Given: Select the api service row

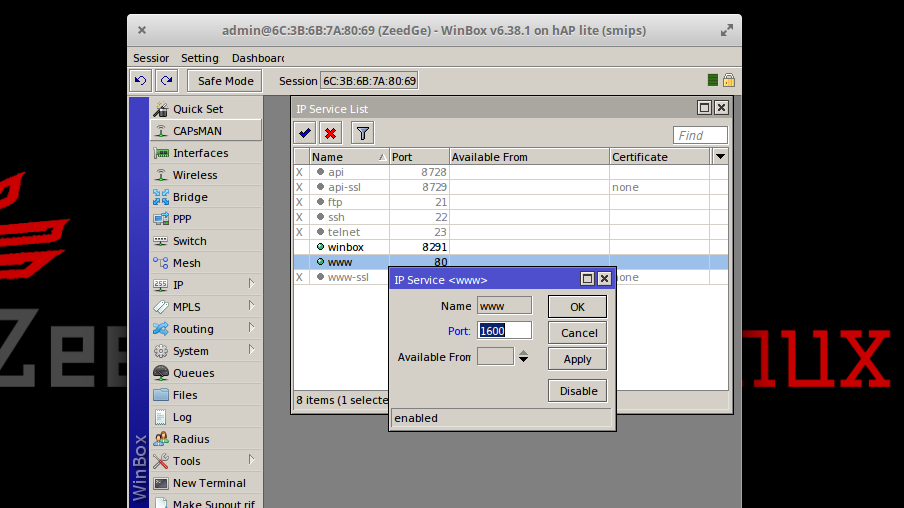Looking at the screenshot, I should tap(510, 172).
